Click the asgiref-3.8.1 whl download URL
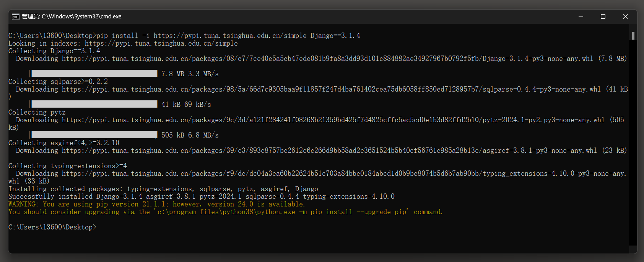The width and height of the screenshot is (644, 262). [x=329, y=151]
